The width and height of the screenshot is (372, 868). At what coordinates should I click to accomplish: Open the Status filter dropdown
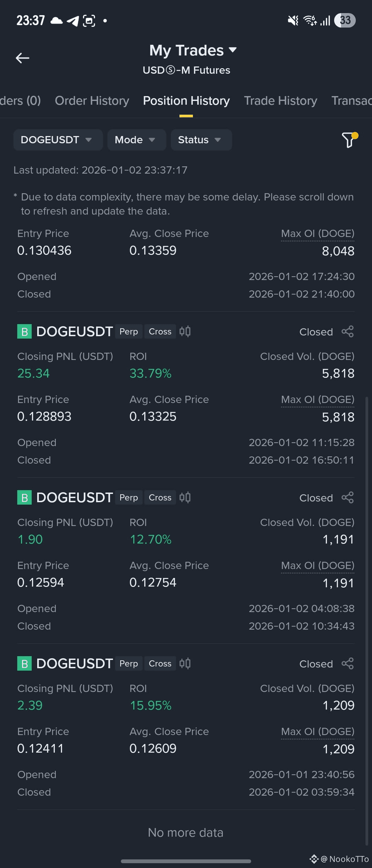tap(201, 140)
